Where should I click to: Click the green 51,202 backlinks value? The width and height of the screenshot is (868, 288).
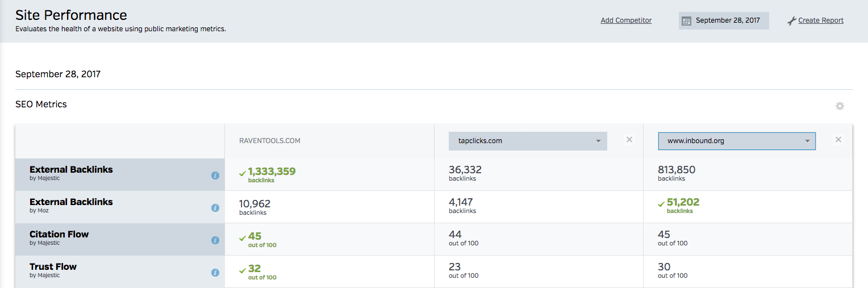click(x=683, y=203)
